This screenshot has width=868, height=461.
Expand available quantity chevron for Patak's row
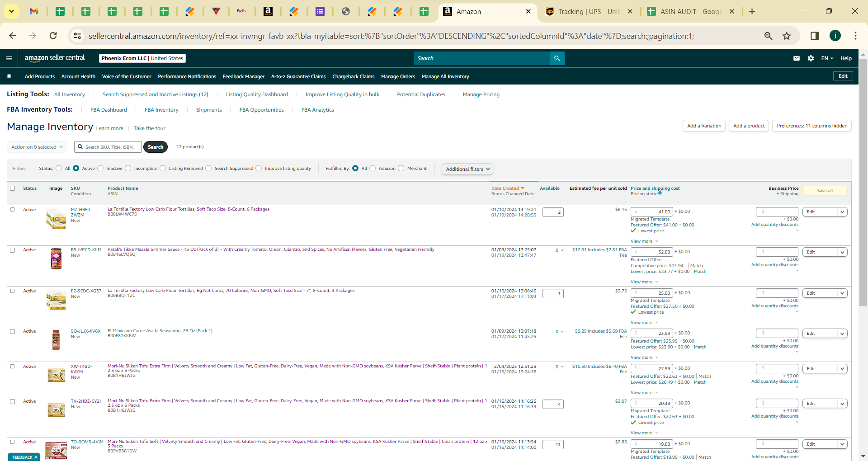562,250
